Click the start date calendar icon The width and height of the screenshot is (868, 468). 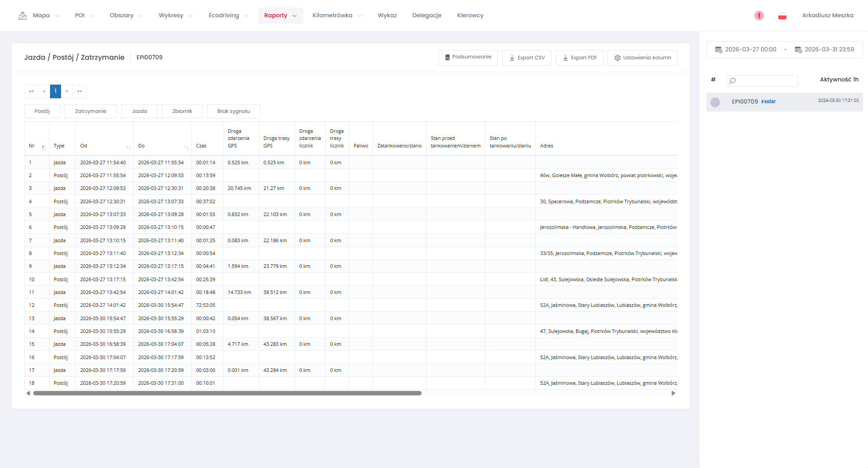coord(718,50)
